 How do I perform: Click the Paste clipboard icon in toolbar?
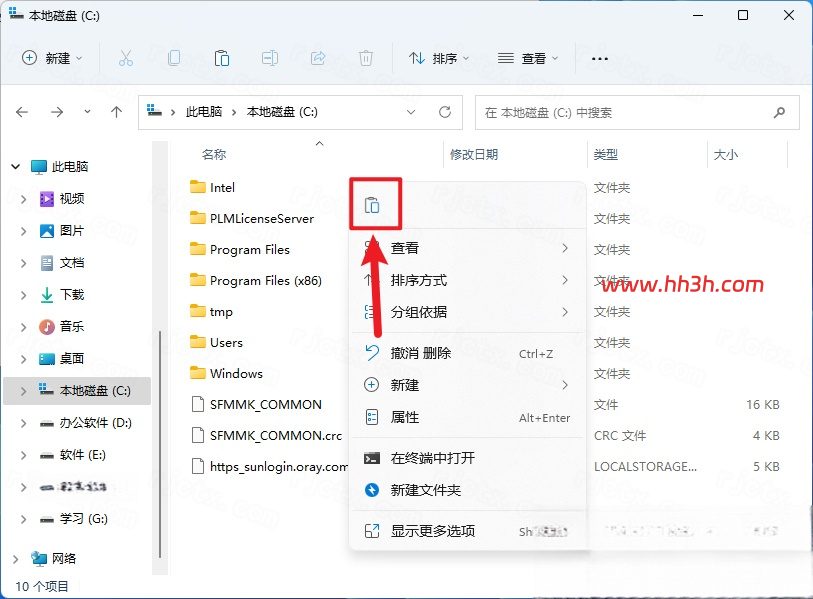point(222,58)
